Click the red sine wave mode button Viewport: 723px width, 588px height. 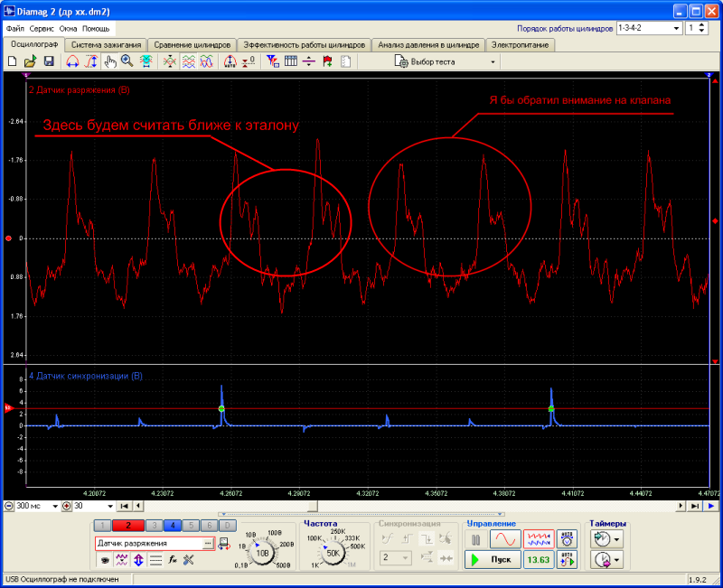click(505, 539)
